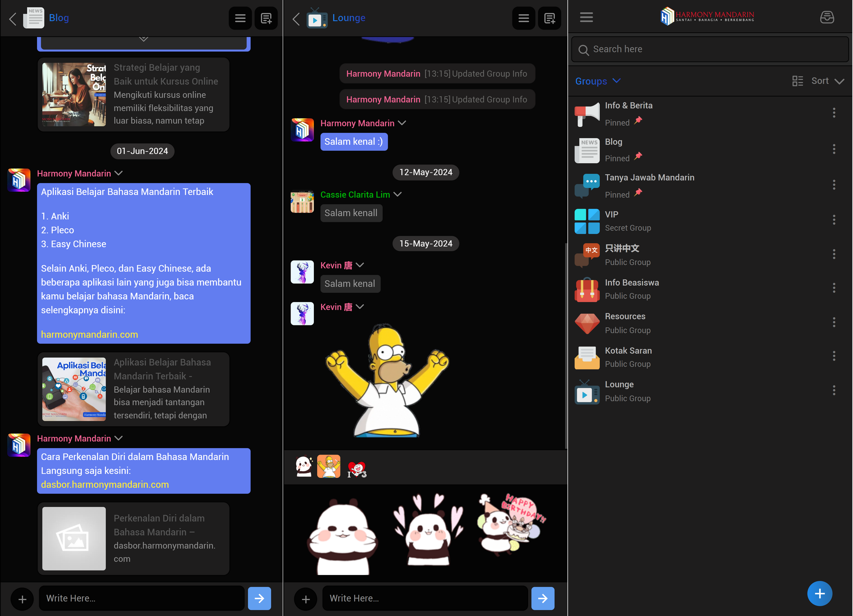Open more options for Kotak Saran

tap(834, 356)
